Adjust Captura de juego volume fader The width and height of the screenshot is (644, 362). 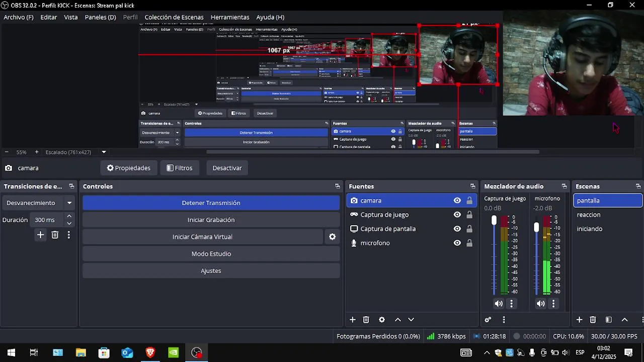[x=494, y=221]
